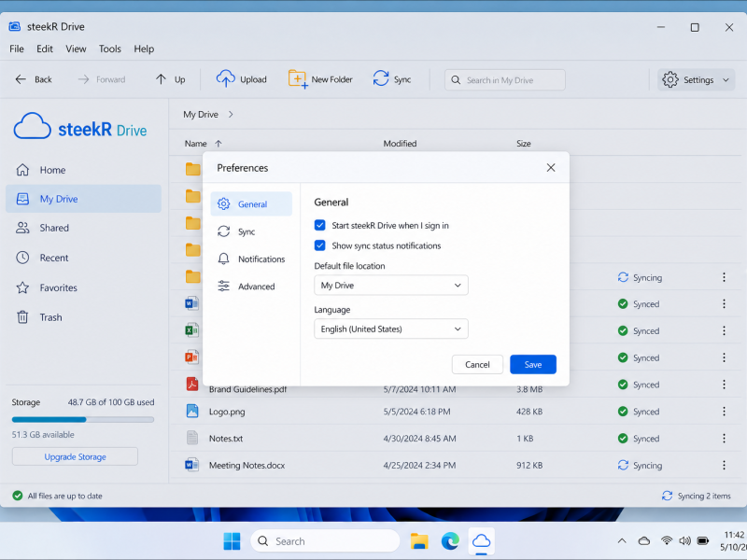Image resolution: width=747 pixels, height=560 pixels.
Task: Switch to the Sync preferences tab
Action: [251, 231]
